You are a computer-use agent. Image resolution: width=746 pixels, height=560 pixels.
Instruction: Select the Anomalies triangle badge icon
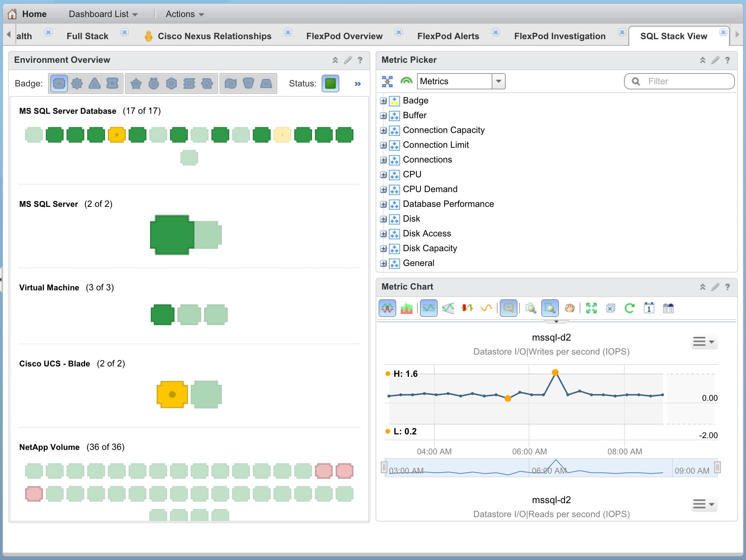point(95,83)
